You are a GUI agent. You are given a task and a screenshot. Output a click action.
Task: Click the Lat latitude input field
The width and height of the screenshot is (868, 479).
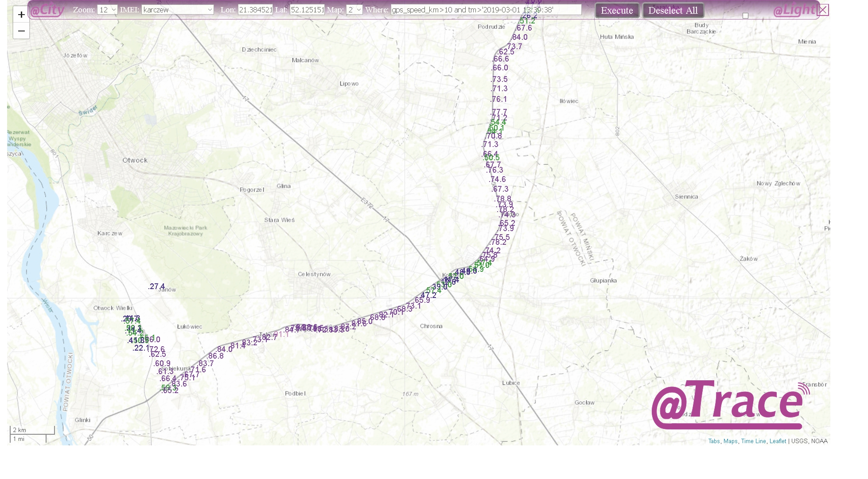pyautogui.click(x=307, y=10)
